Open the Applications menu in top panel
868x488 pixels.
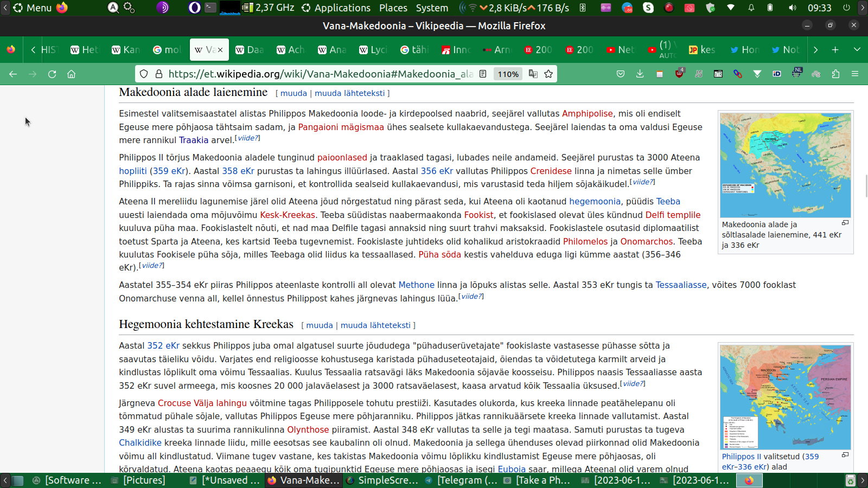point(336,8)
